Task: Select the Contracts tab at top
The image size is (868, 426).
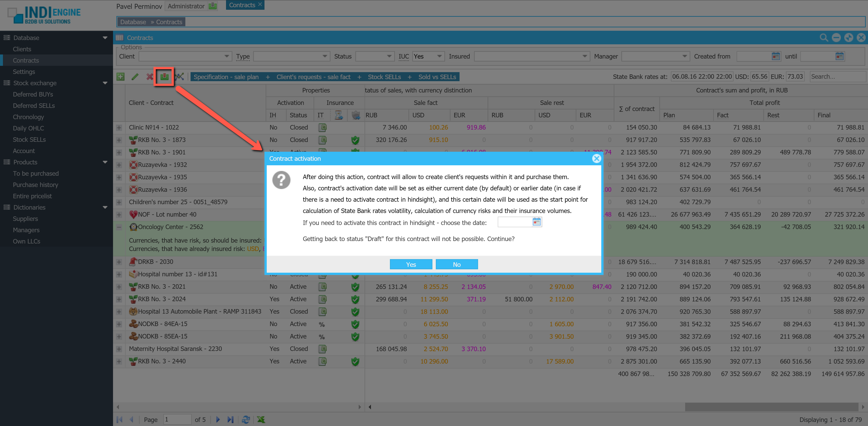Action: tap(242, 5)
